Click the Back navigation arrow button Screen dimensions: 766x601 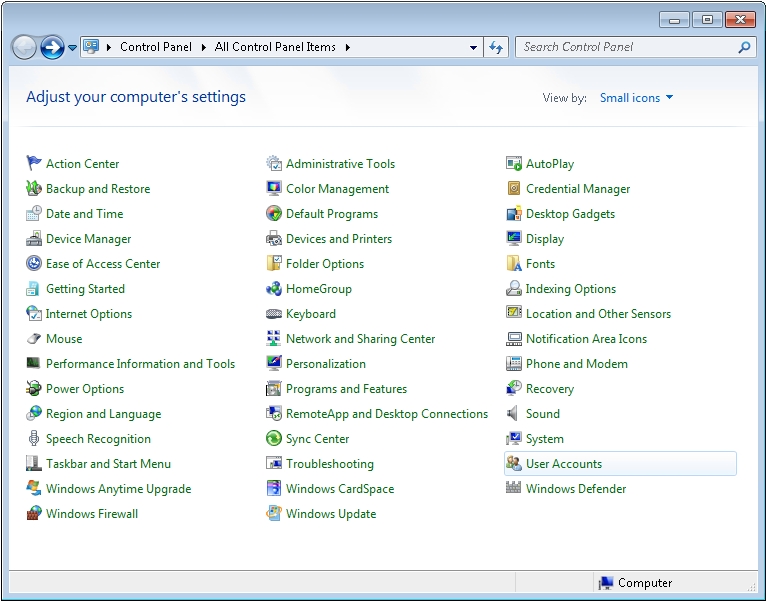(24, 47)
